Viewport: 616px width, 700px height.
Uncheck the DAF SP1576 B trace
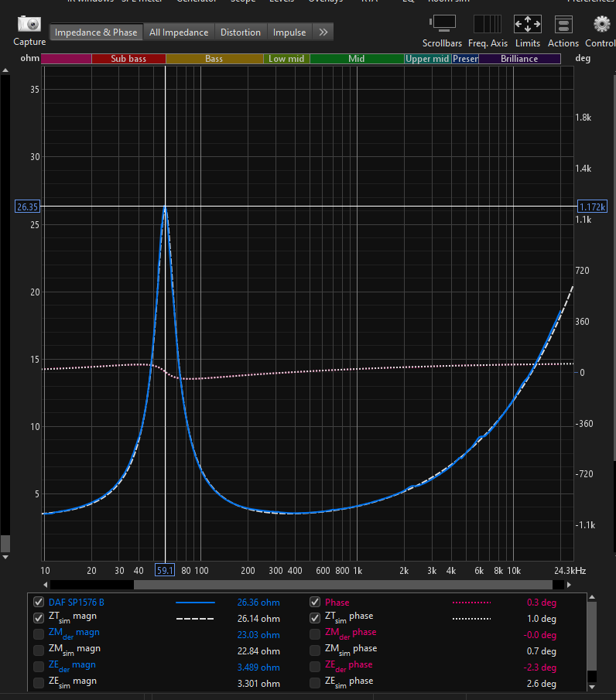click(x=39, y=602)
